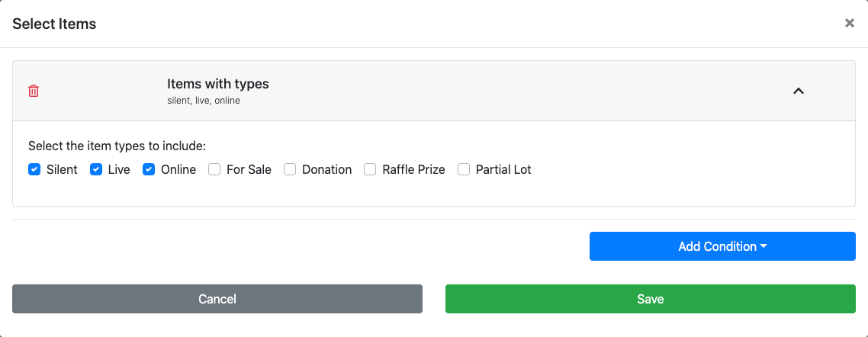Save the item selection with the green button

click(650, 299)
